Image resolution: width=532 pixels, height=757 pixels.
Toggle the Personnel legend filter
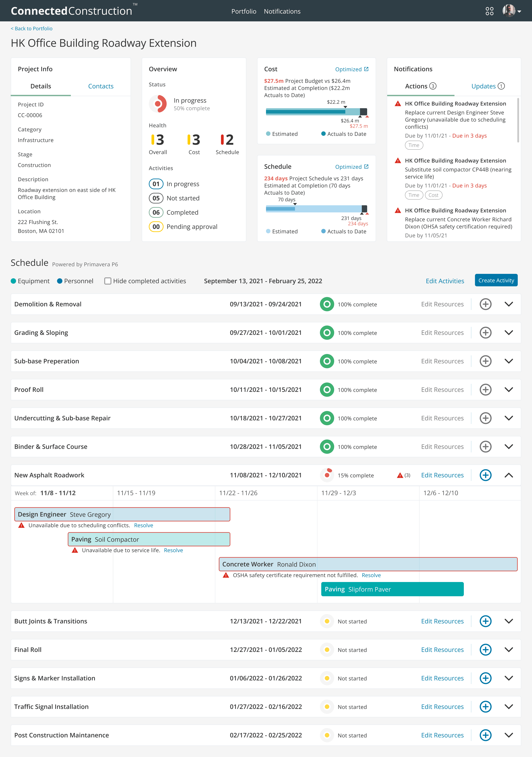(75, 281)
